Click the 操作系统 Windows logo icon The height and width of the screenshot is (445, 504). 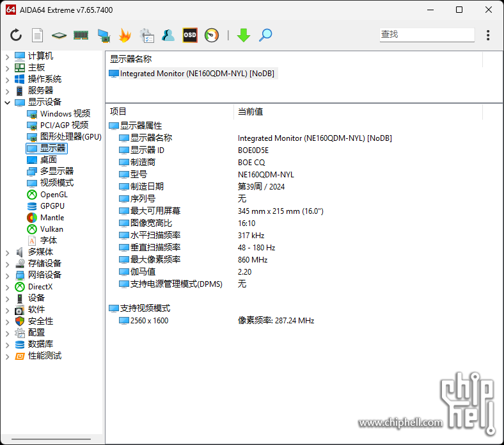pos(19,79)
